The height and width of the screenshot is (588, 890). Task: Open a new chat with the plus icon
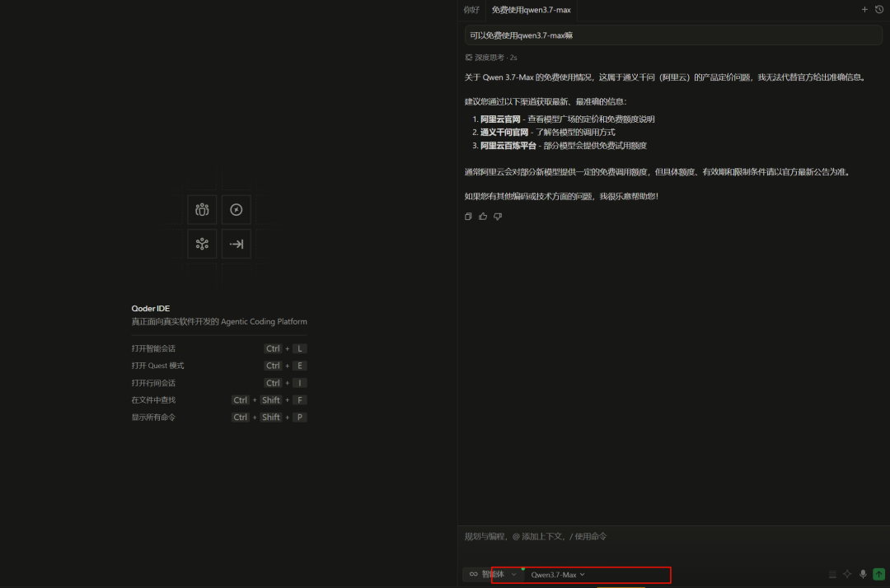point(864,10)
